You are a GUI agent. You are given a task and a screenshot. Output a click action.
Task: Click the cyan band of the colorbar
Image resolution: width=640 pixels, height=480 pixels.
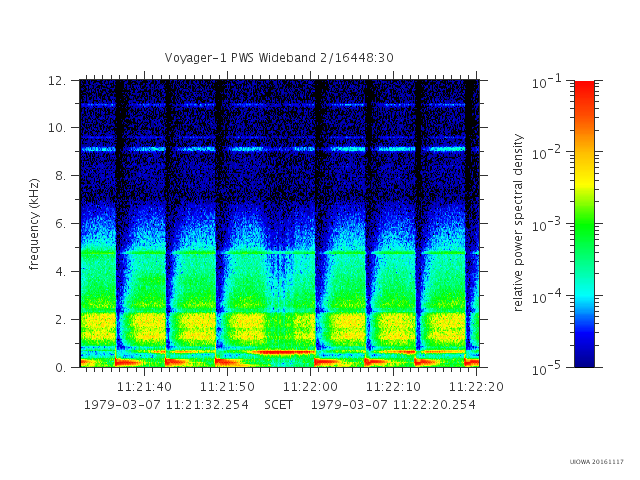pyautogui.click(x=584, y=296)
